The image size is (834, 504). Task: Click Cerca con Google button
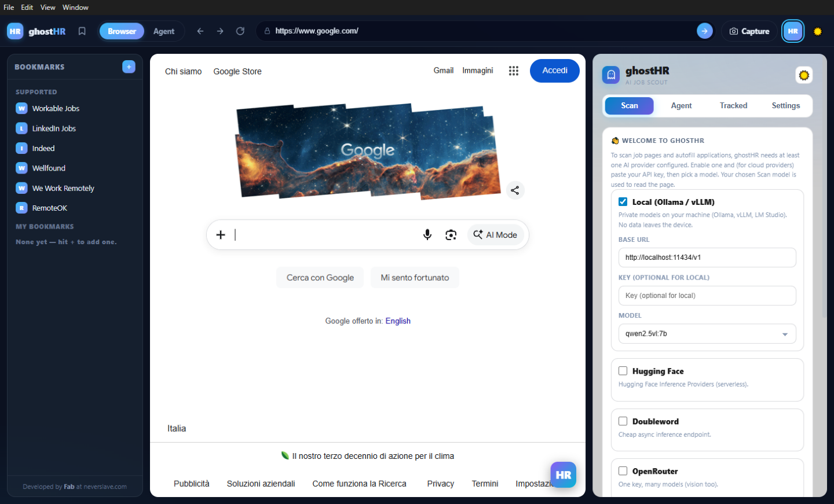click(x=320, y=278)
